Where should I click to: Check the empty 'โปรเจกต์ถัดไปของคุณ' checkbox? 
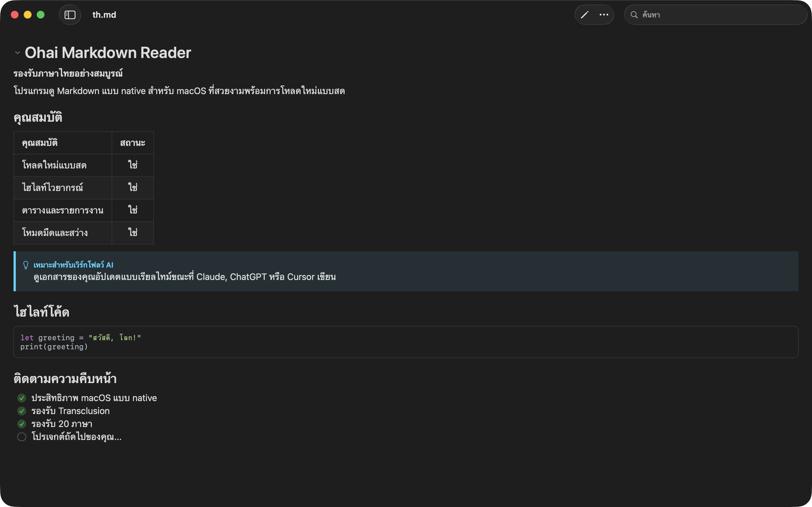coord(22,437)
